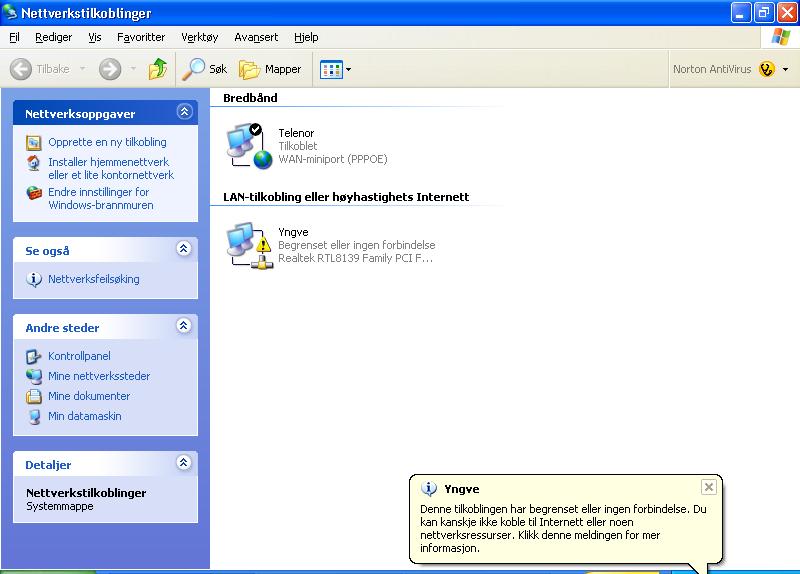Open Kontrollpanel link

(79, 356)
